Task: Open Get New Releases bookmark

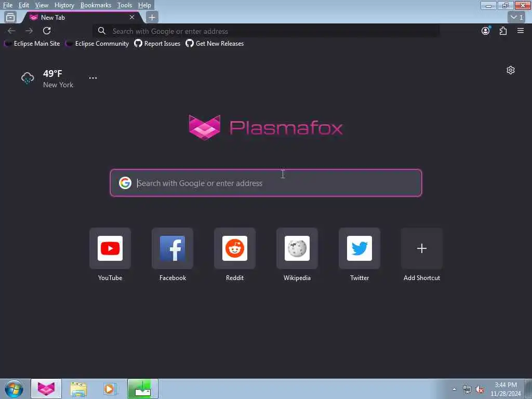Action: 215,44
